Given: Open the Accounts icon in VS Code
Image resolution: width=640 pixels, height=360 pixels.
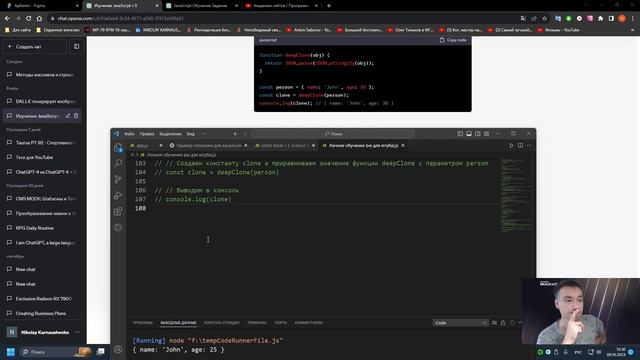Looking at the screenshot, I should point(118,349).
